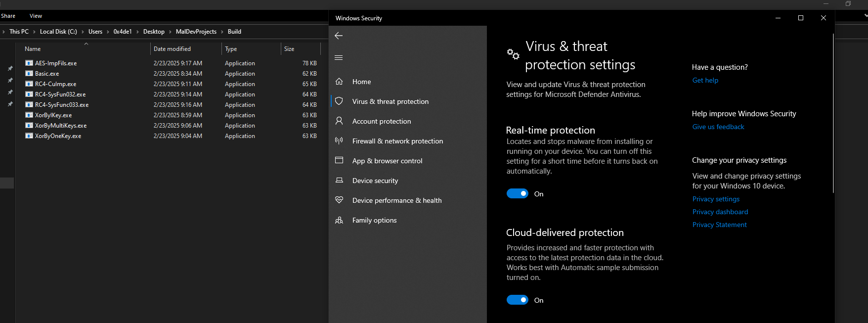Click the shield icon for Virus & threat protection

(339, 101)
